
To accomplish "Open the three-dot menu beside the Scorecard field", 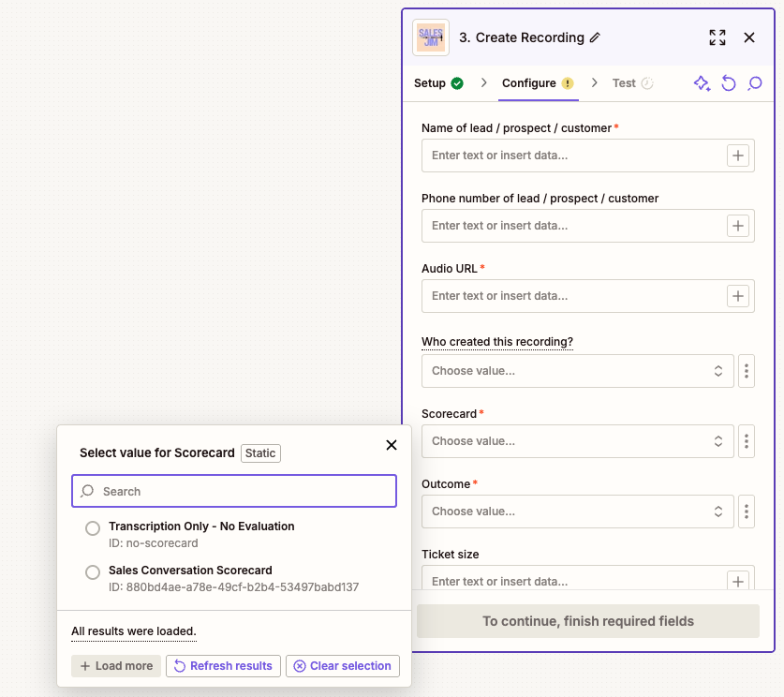I will [747, 441].
